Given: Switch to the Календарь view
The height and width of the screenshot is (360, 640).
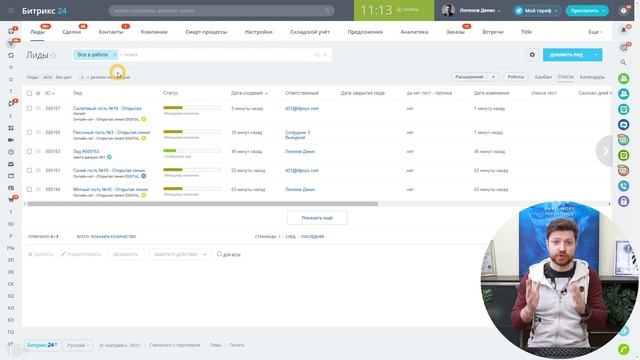Looking at the screenshot, I should point(592,77).
